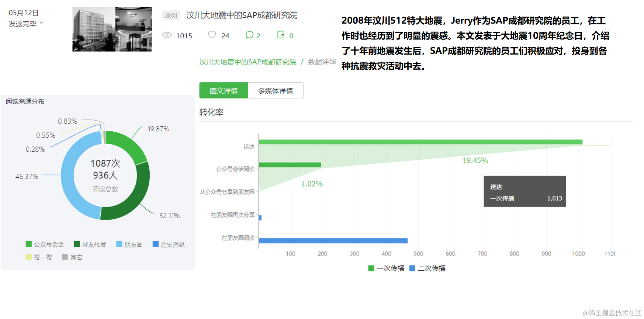Click the 19.87% donut label
The image size is (644, 319).
tap(158, 129)
